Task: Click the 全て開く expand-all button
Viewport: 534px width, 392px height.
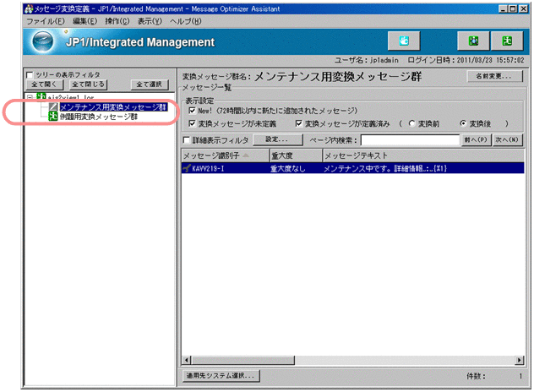Action: (x=46, y=84)
